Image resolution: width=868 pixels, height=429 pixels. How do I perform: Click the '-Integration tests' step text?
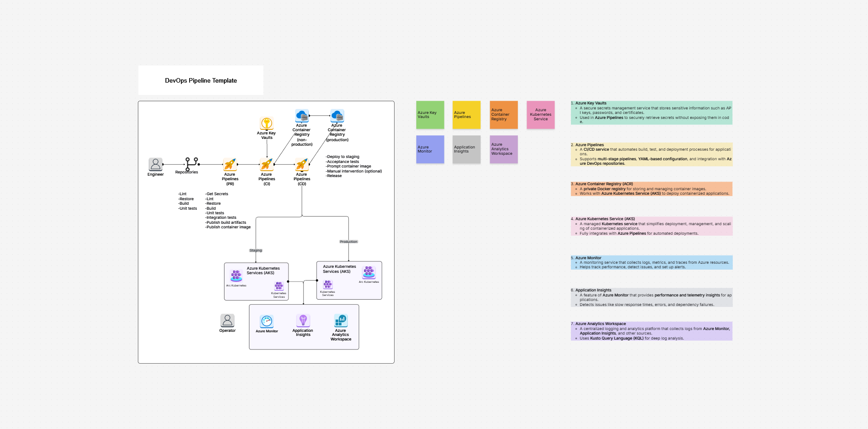[x=221, y=217]
